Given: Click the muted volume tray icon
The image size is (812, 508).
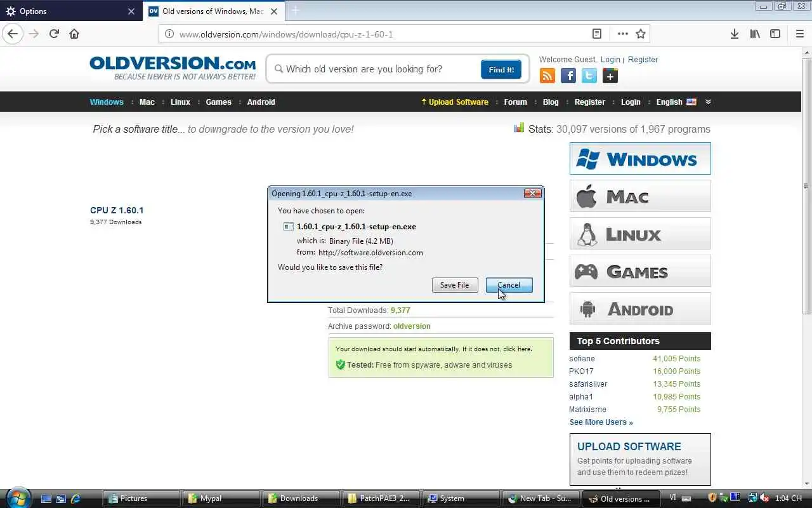Looking at the screenshot, I should coord(764,498).
